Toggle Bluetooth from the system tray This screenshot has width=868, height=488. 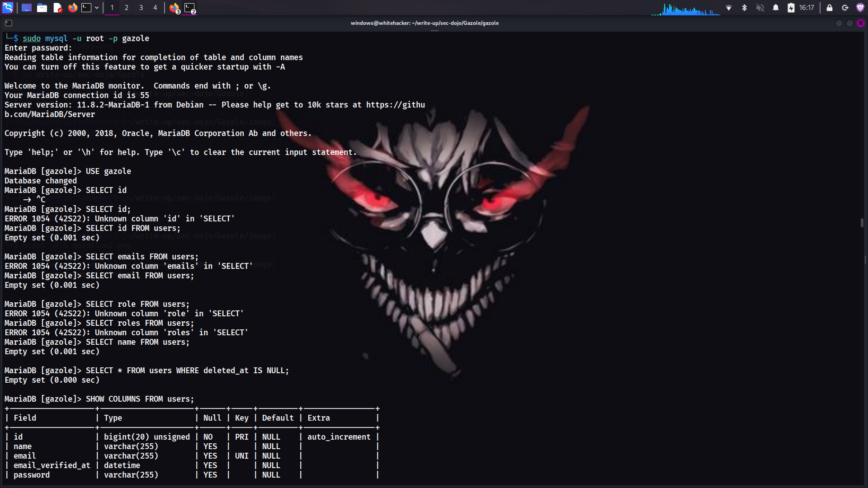click(745, 8)
